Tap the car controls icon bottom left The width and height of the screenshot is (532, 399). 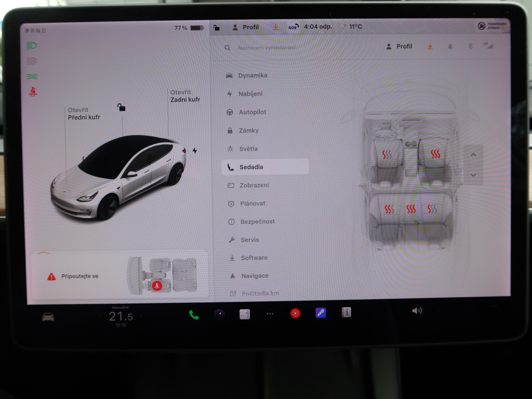point(48,317)
